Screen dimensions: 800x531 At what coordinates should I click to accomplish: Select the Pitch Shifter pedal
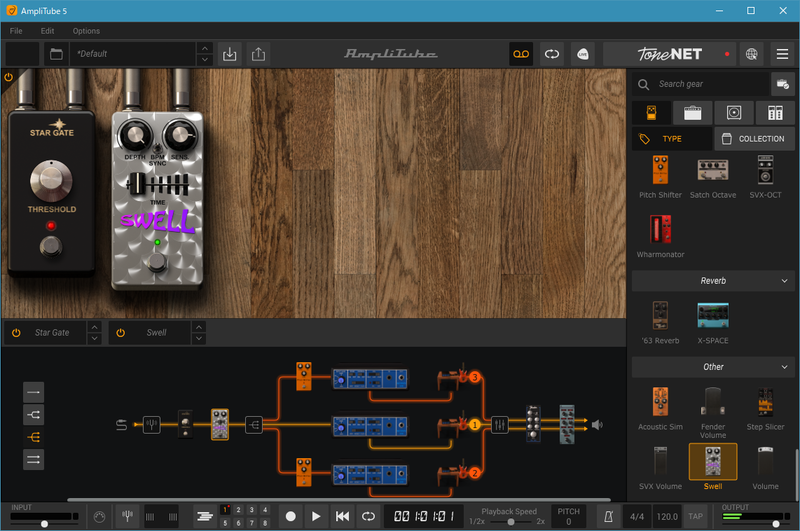point(660,177)
